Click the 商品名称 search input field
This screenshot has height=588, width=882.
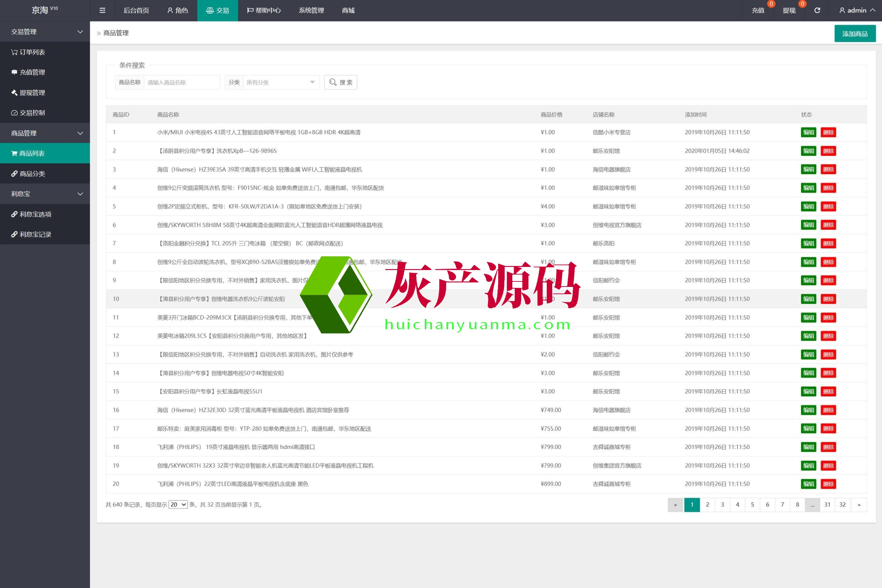pyautogui.click(x=182, y=82)
